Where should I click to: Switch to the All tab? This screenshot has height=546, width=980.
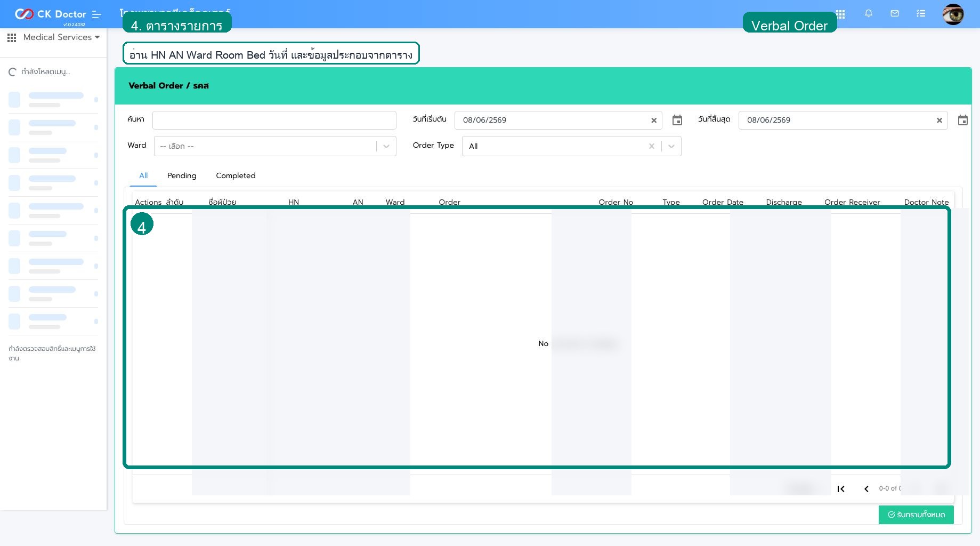click(x=143, y=175)
